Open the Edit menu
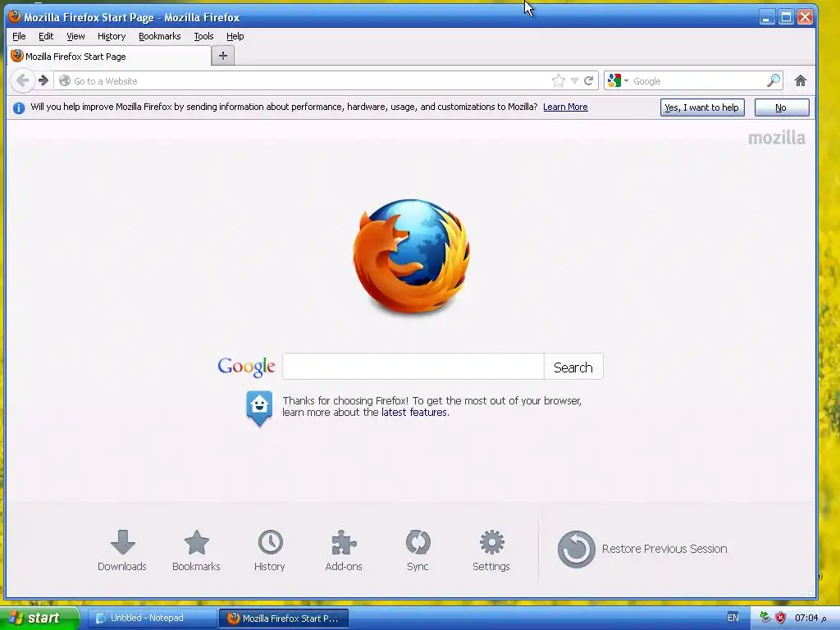Image resolution: width=840 pixels, height=630 pixels. [x=46, y=36]
